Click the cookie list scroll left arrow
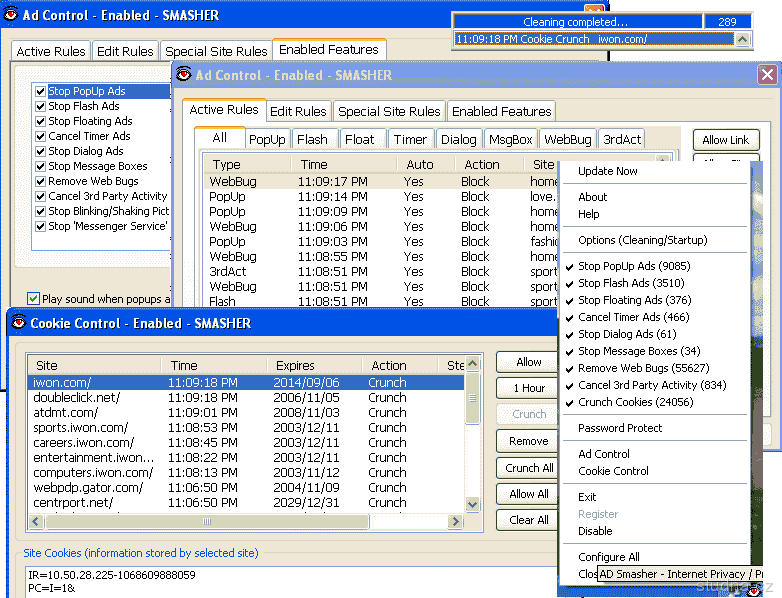The height and width of the screenshot is (598, 782). (x=34, y=521)
